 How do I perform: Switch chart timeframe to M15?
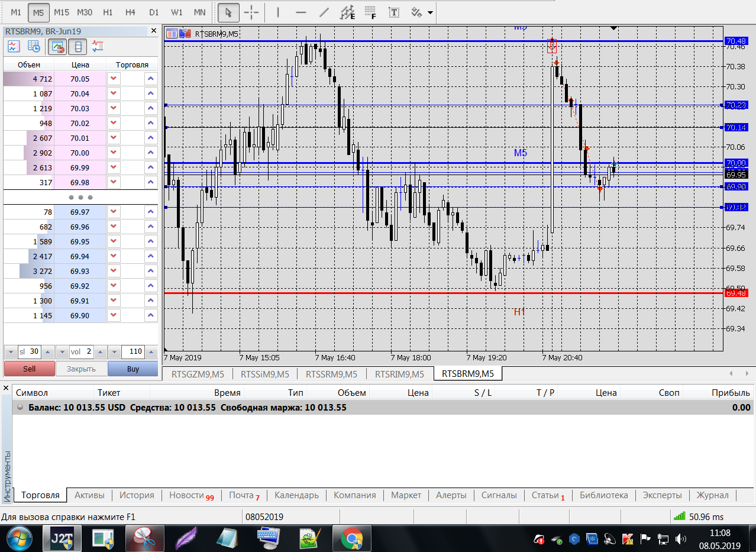click(x=61, y=12)
